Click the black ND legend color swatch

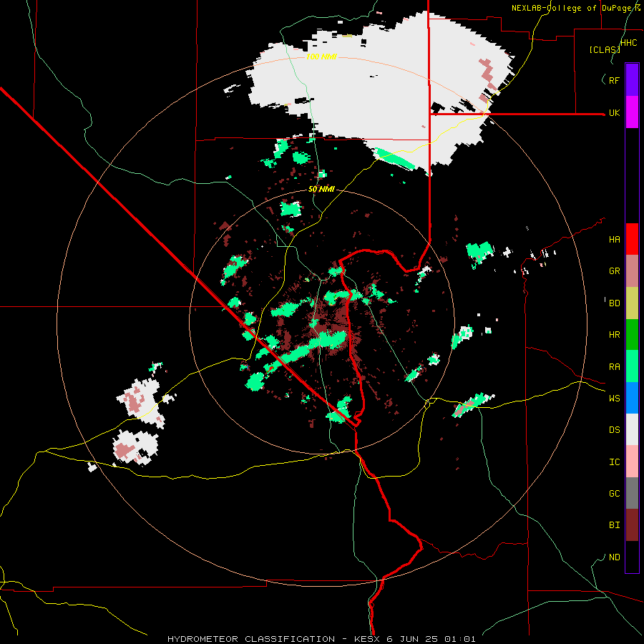tap(632, 557)
